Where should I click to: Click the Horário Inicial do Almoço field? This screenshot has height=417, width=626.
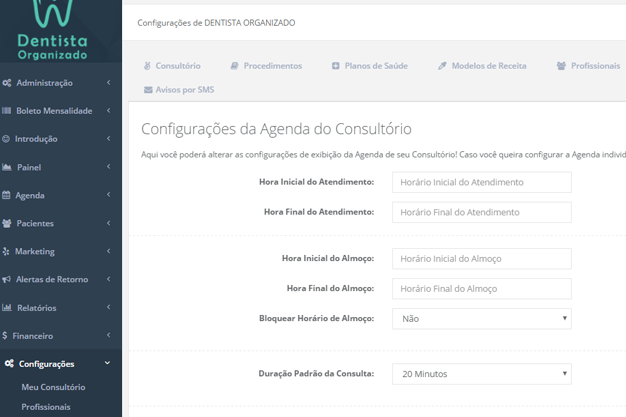[x=482, y=259]
